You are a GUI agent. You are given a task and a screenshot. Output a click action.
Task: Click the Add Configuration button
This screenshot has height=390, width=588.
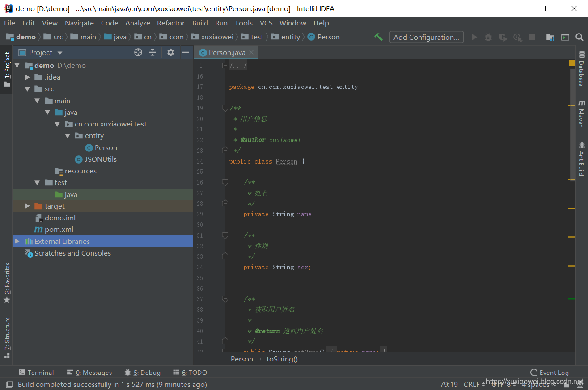coord(426,37)
